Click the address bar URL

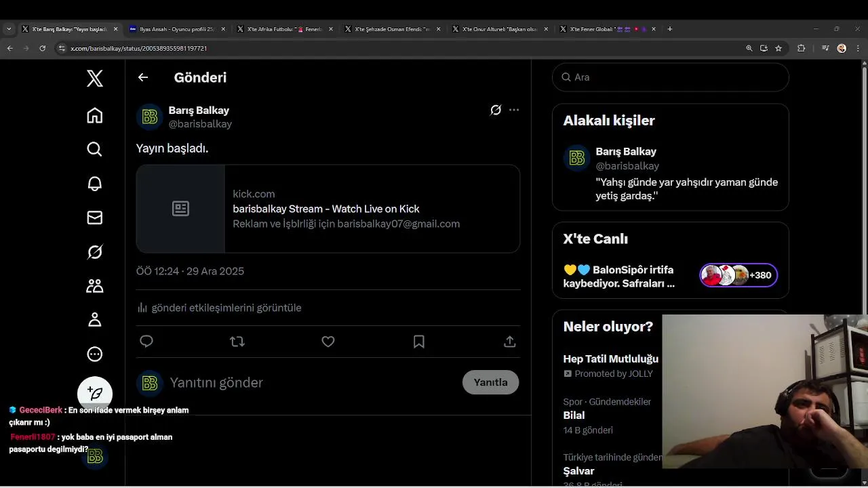click(x=139, y=49)
